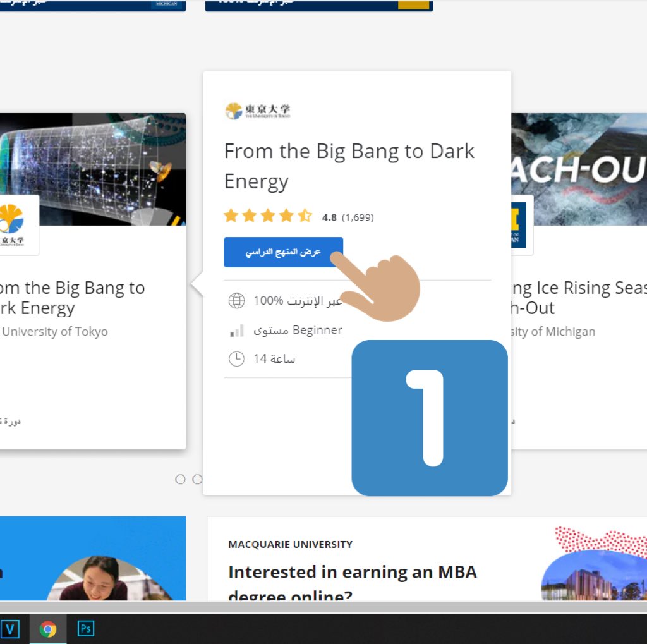Open the V app on the taskbar
The width and height of the screenshot is (647, 644).
coord(9,629)
